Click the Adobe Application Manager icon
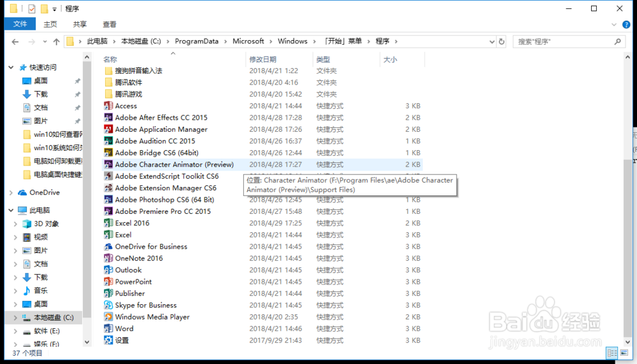This screenshot has height=364, width=637. (108, 129)
